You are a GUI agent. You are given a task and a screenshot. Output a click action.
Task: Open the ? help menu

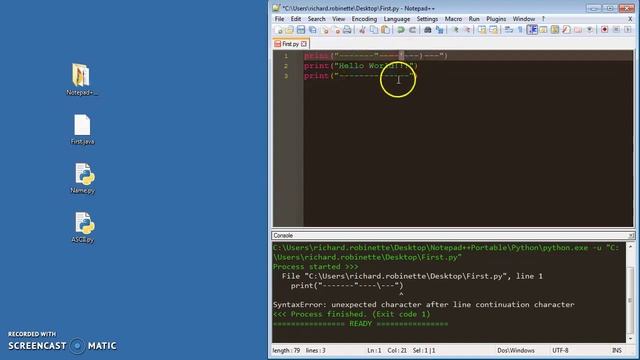tap(543, 19)
